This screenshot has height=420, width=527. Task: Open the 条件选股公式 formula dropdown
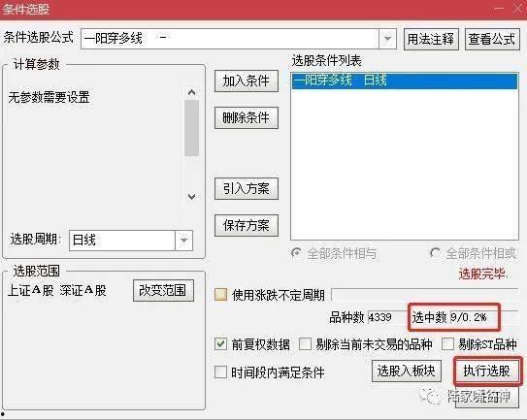click(x=387, y=39)
